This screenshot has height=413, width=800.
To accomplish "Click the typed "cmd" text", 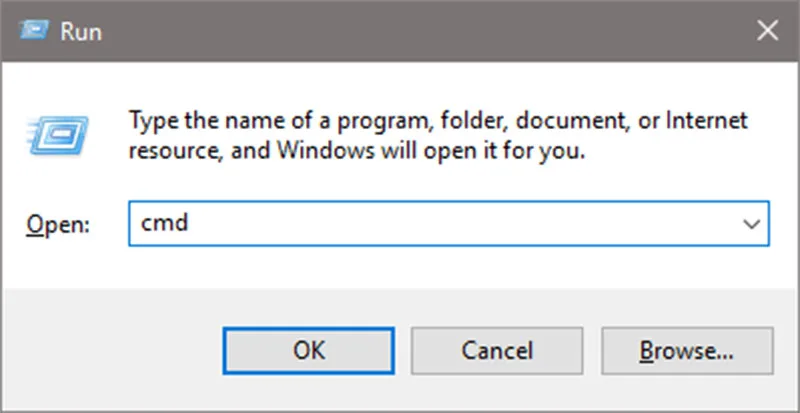I will pyautogui.click(x=164, y=223).
